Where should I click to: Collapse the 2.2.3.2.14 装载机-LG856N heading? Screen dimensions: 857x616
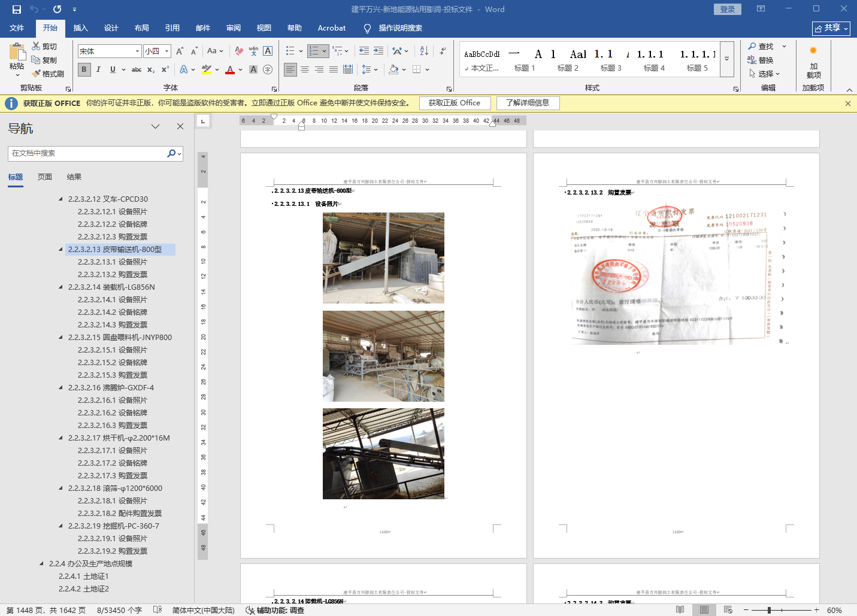[x=60, y=287]
